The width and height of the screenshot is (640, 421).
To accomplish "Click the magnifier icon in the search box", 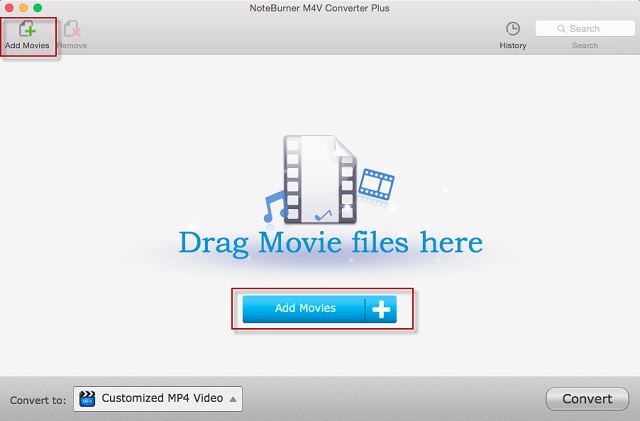I will [x=561, y=29].
